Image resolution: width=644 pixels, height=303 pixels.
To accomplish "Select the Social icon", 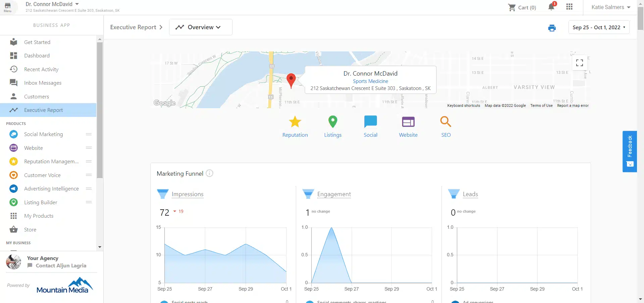I will click(x=370, y=122).
